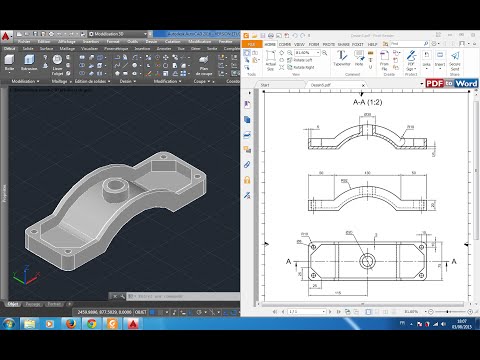Screen dimensions: 480x360
Task: Open the Layers panel in Foxit sidebar
Action: [x=247, y=135]
